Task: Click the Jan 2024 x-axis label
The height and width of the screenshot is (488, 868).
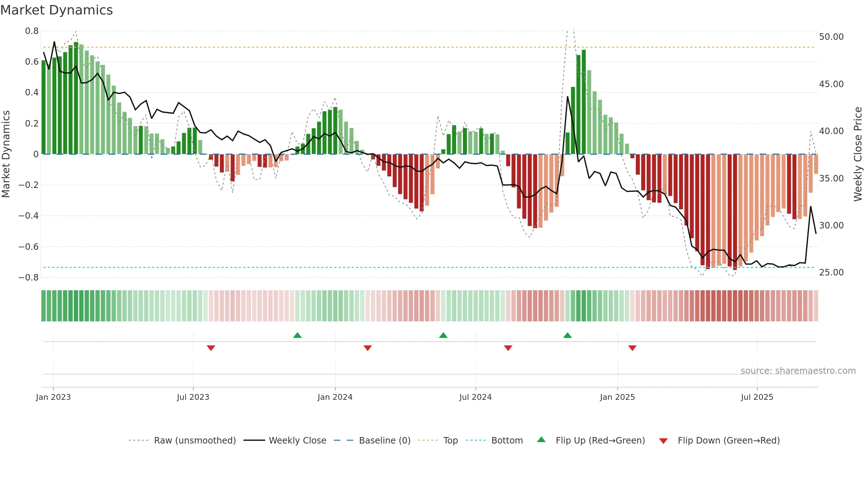Action: [x=335, y=397]
